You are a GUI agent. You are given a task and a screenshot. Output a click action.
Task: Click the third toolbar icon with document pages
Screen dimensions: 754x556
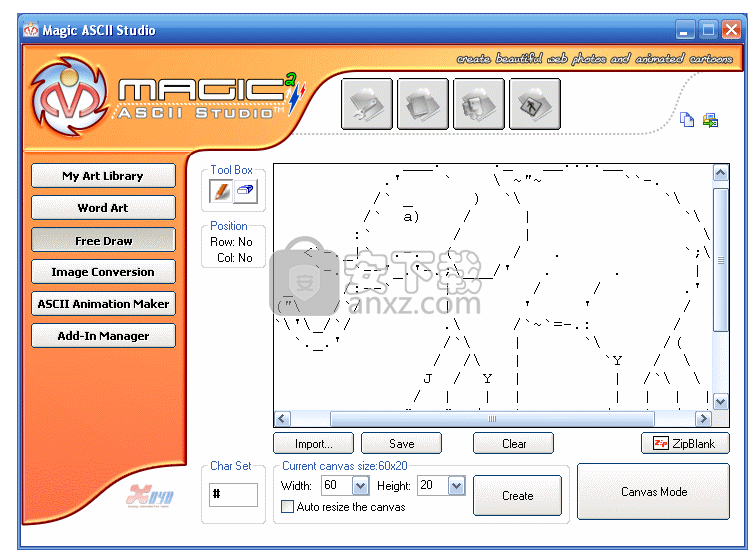[479, 104]
